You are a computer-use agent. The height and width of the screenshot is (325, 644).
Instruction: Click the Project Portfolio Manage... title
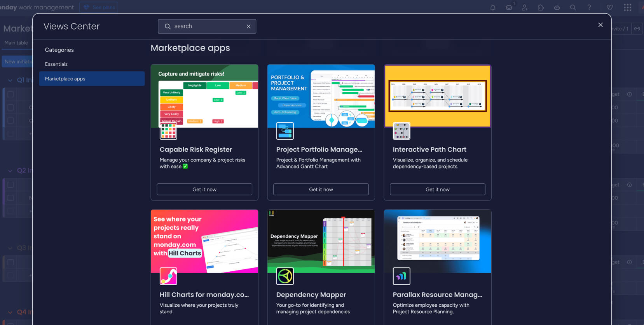319,149
